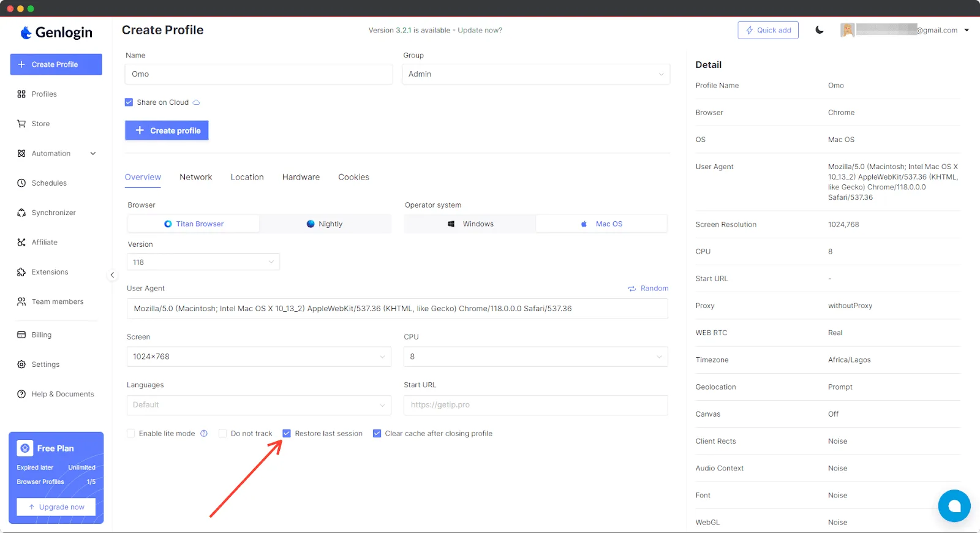Switch to Network tab
980x533 pixels.
click(x=196, y=177)
